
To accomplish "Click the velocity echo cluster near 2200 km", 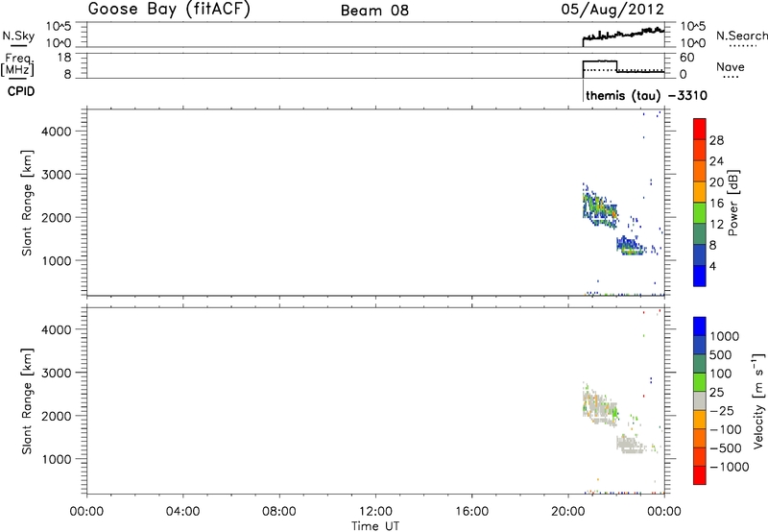I will [600, 405].
